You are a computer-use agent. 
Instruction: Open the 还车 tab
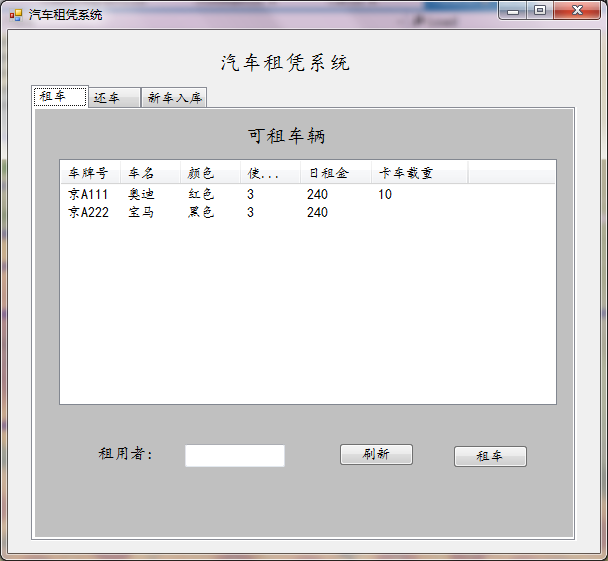click(115, 97)
